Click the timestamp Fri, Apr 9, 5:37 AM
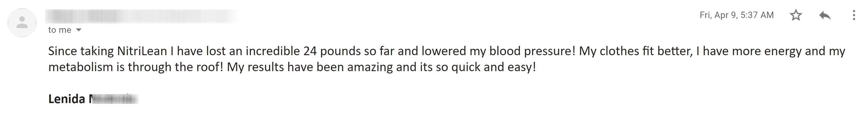This screenshot has width=868, height=135. [x=737, y=15]
